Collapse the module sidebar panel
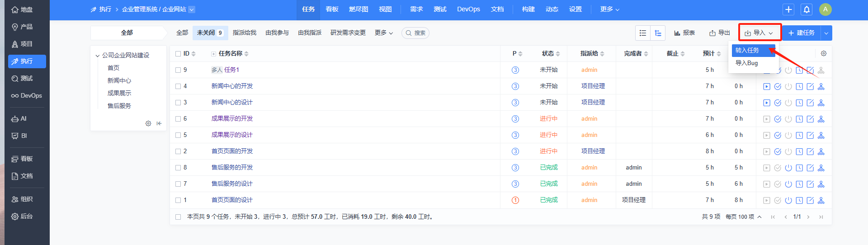868x245 pixels. pos(159,123)
